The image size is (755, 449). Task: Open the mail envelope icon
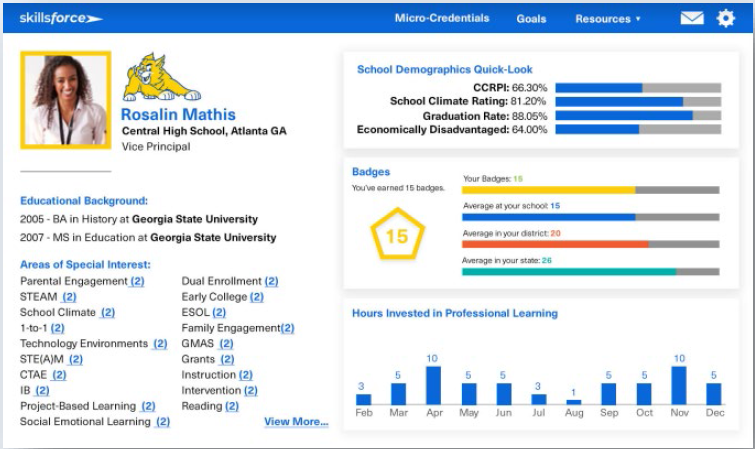692,18
